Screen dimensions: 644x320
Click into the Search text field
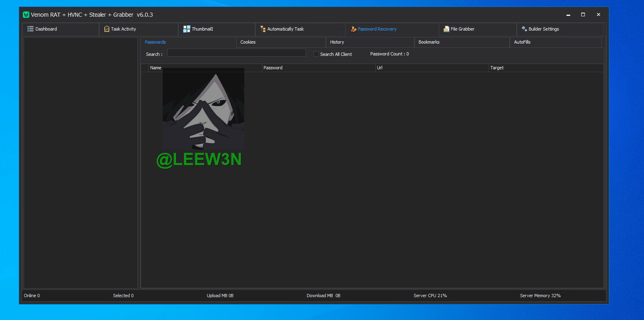pyautogui.click(x=236, y=53)
